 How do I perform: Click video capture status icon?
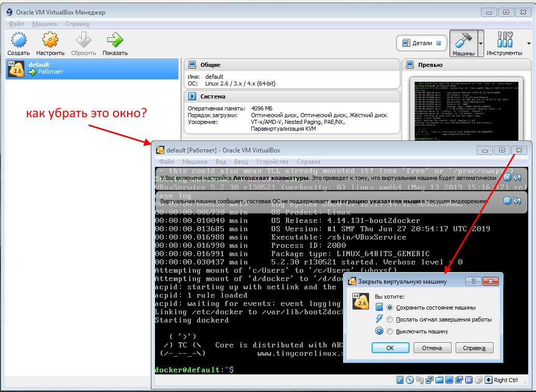click(459, 380)
